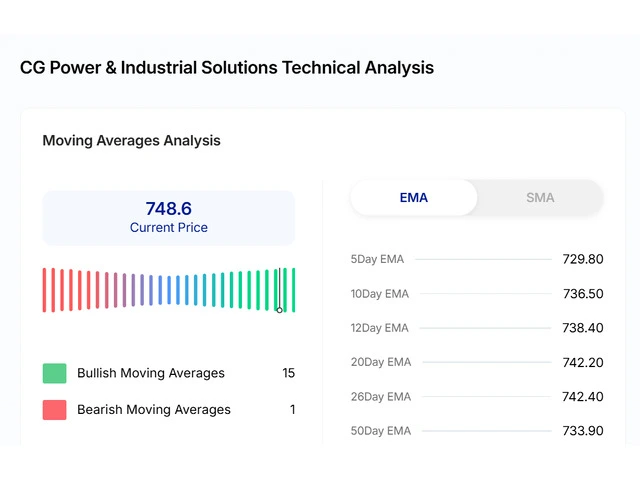640x480 pixels.
Task: Select the 10Day EMA row label
Action: 379,294
